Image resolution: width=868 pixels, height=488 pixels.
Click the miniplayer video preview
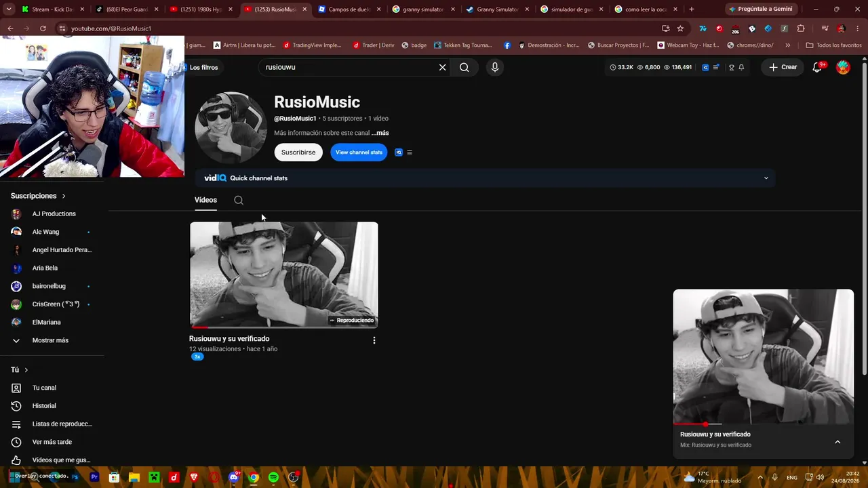click(x=764, y=357)
